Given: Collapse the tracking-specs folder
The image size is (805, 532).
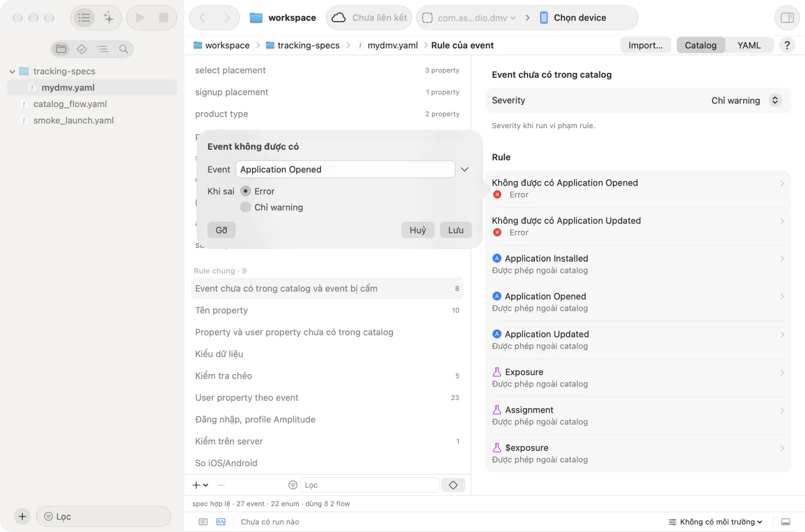Looking at the screenshot, I should pos(12,71).
